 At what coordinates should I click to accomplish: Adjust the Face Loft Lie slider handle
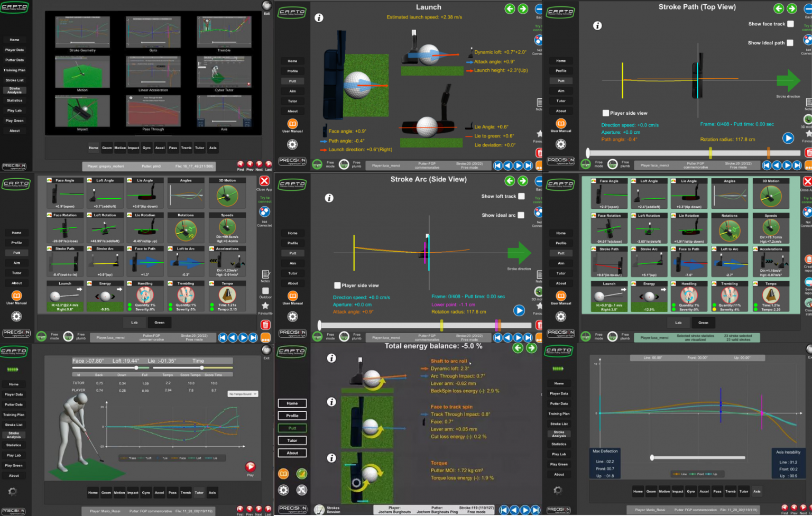[136, 367]
